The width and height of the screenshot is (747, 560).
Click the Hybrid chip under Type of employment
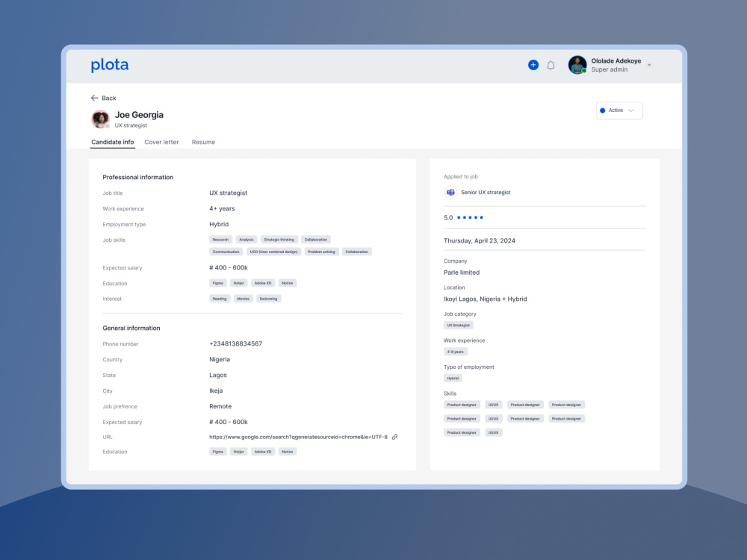pos(453,378)
